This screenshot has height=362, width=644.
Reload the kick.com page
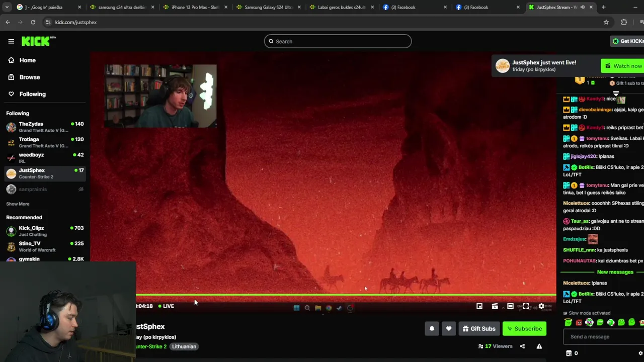pos(33,22)
